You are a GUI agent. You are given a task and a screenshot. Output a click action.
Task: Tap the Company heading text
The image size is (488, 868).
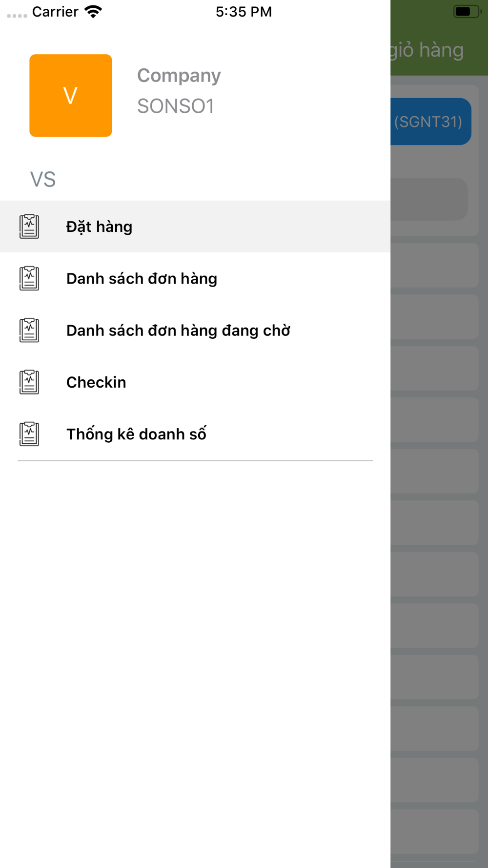click(179, 76)
